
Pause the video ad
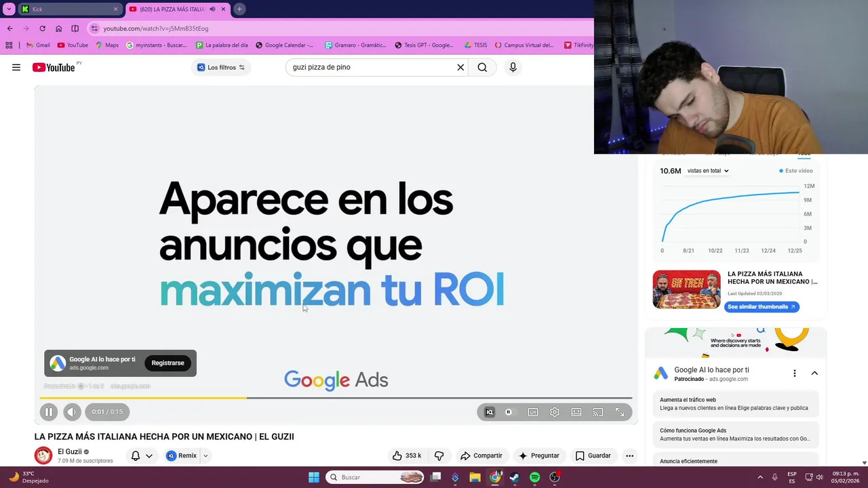[49, 411]
